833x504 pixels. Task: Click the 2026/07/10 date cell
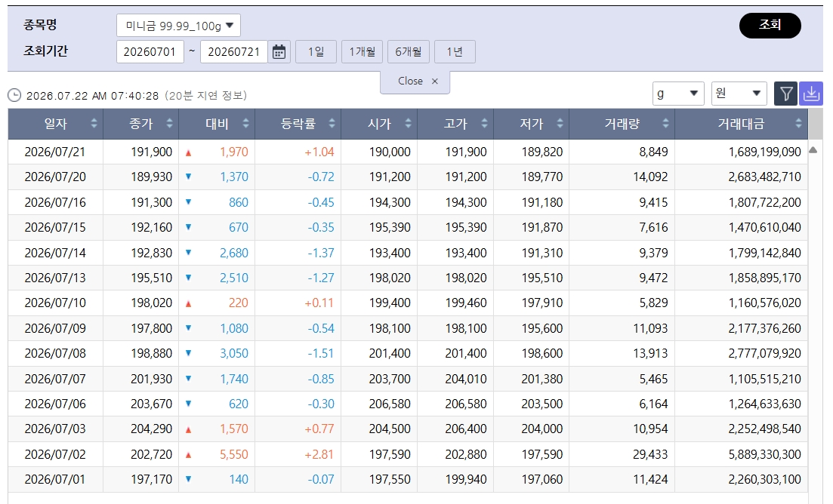tap(55, 303)
